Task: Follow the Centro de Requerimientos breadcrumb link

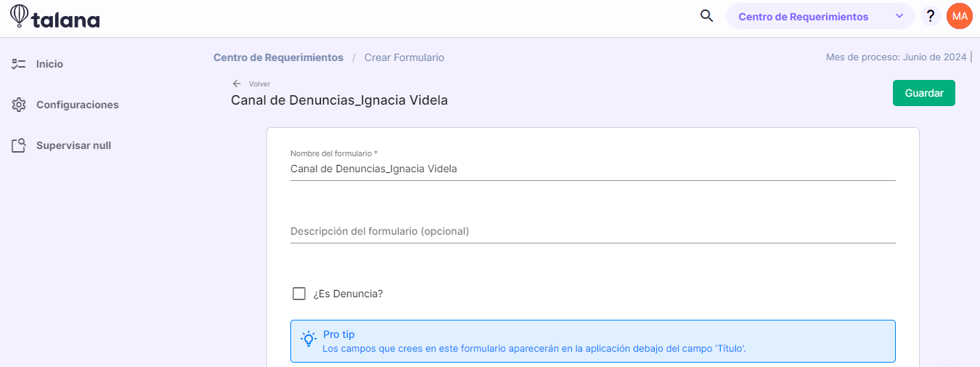Action: click(278, 57)
